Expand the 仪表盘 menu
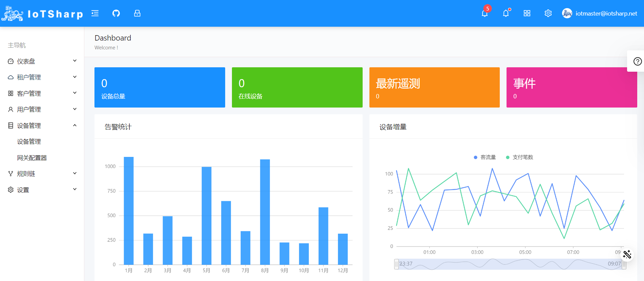644x281 pixels. [42, 61]
